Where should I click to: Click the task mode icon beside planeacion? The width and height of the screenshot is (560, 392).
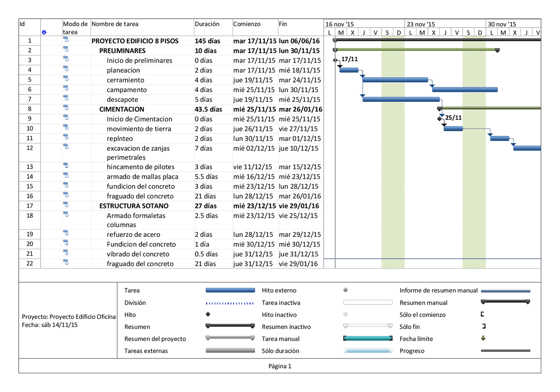click(66, 69)
